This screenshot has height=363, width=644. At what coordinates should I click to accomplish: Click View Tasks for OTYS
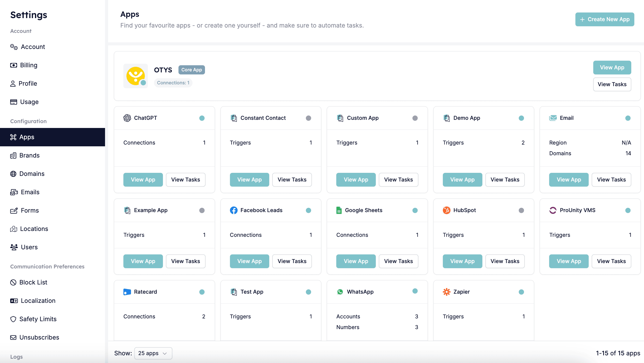click(x=612, y=84)
